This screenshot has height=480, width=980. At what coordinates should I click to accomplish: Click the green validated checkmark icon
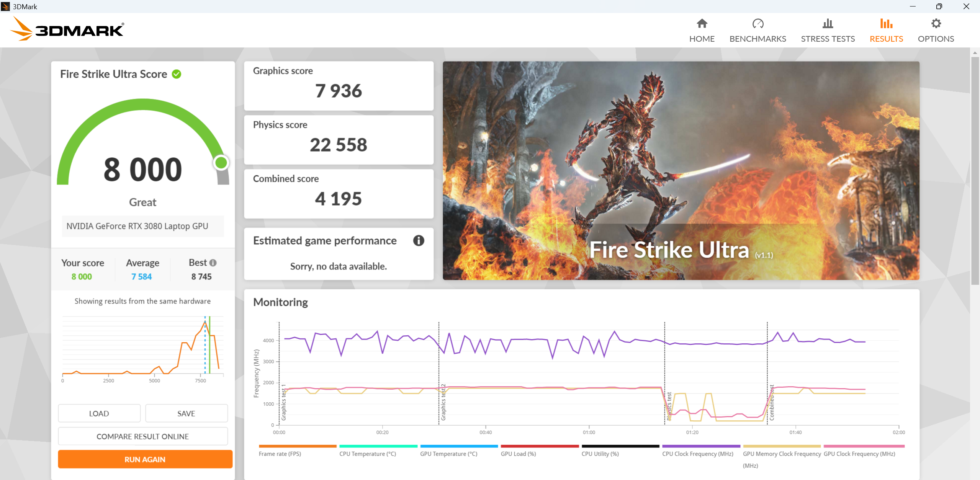tap(177, 74)
